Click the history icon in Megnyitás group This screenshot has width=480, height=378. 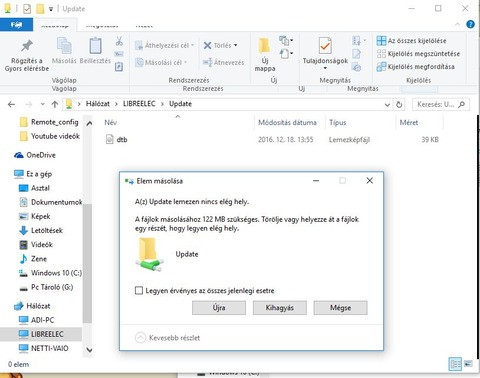356,67
